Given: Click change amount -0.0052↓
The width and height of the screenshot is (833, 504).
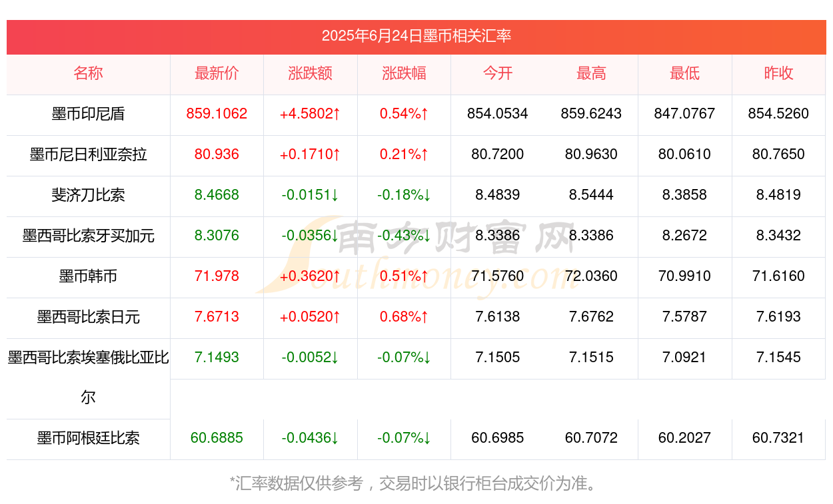Looking at the screenshot, I should 310,358.
